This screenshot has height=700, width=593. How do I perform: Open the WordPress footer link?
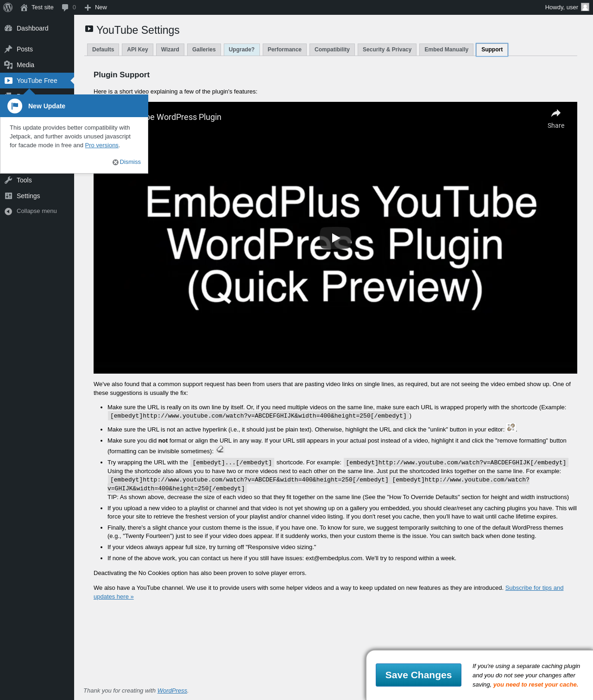172,691
